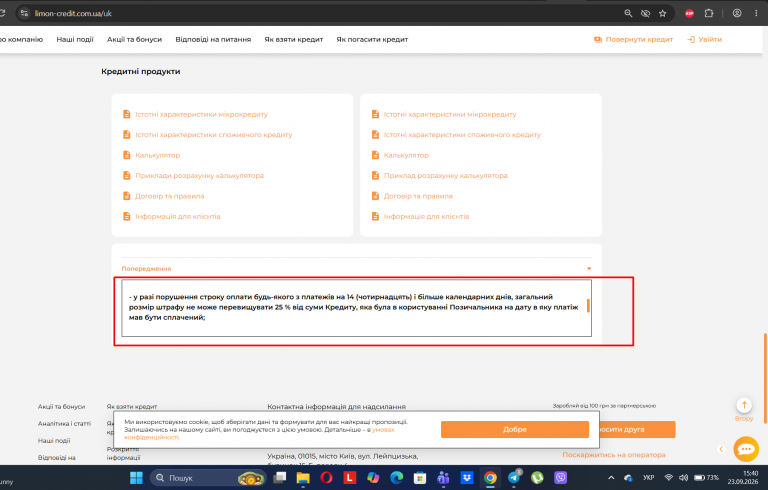The height and width of the screenshot is (490, 768).
Task: Click the small arrow beside the chat widget
Action: point(721,449)
